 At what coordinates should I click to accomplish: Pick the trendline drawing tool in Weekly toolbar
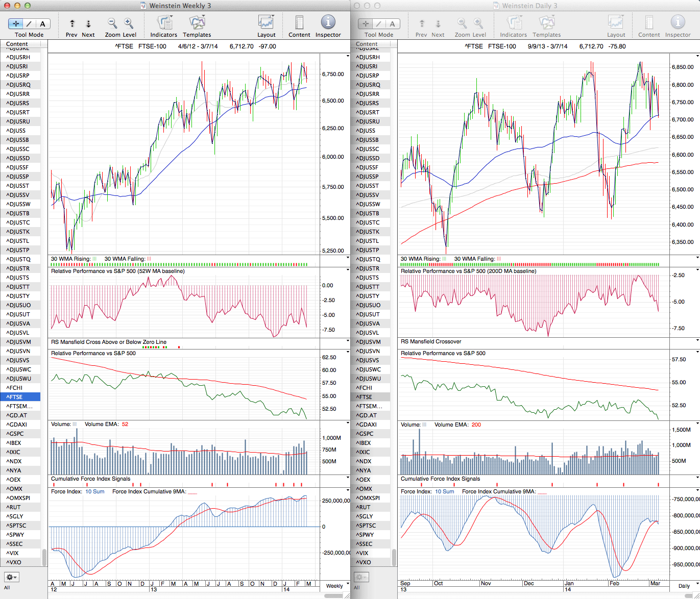point(29,23)
